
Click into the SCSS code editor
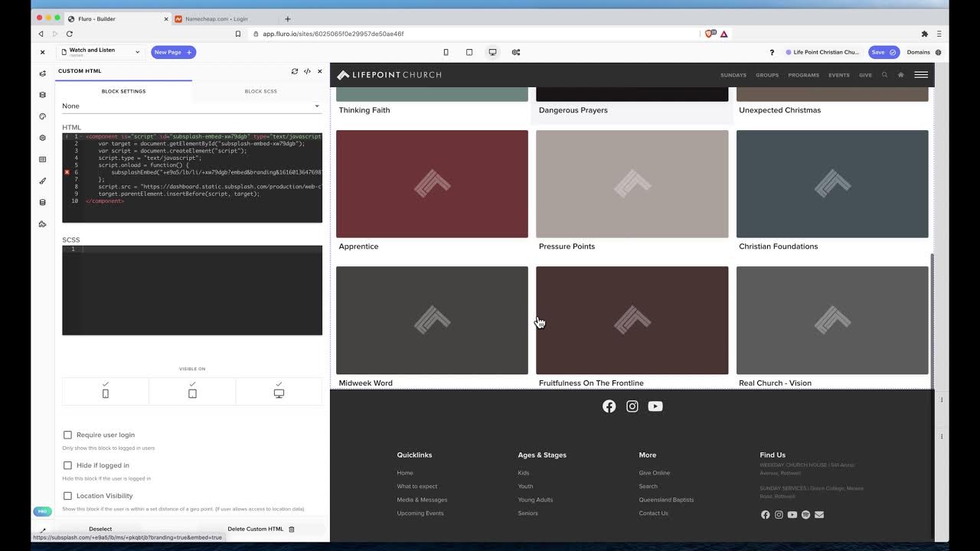[192, 290]
